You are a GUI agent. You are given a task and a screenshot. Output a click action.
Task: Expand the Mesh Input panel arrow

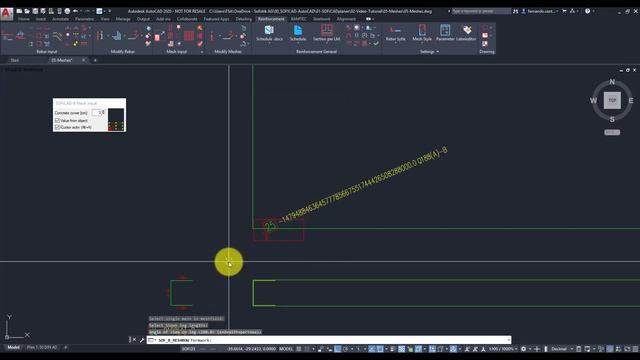pos(202,52)
